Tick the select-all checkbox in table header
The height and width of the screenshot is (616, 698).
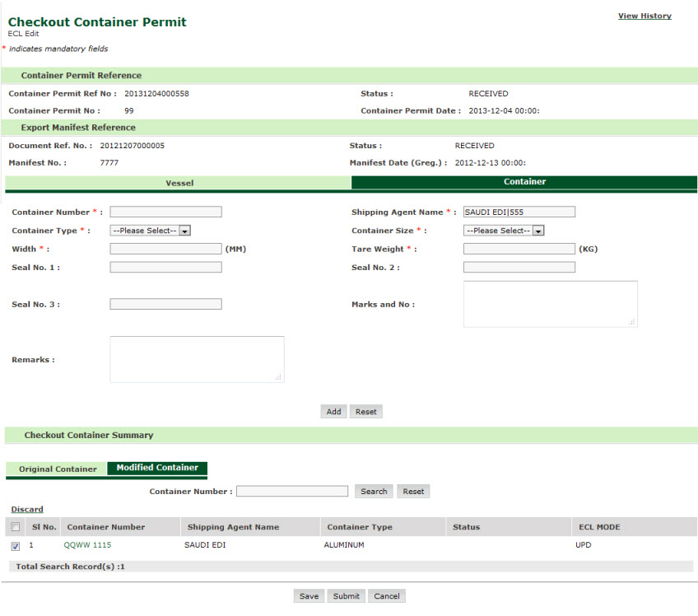[16, 527]
